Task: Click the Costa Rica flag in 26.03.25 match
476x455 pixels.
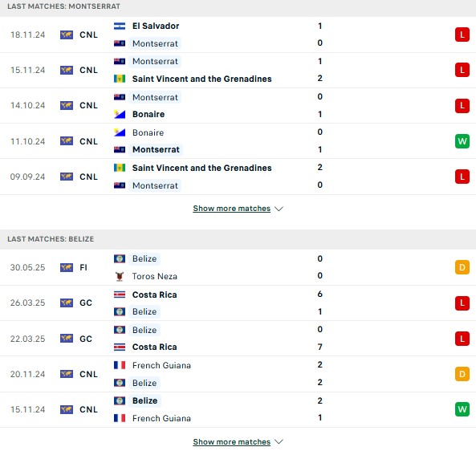Action: pyautogui.click(x=120, y=295)
